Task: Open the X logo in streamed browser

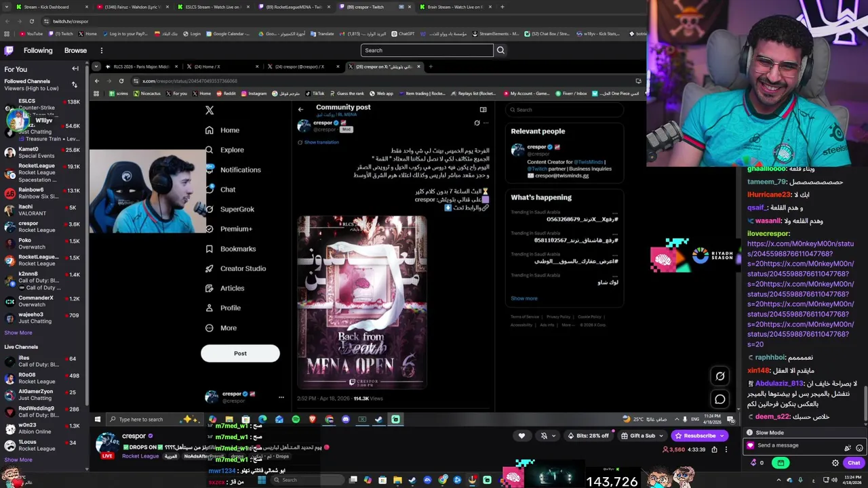Action: (210, 110)
